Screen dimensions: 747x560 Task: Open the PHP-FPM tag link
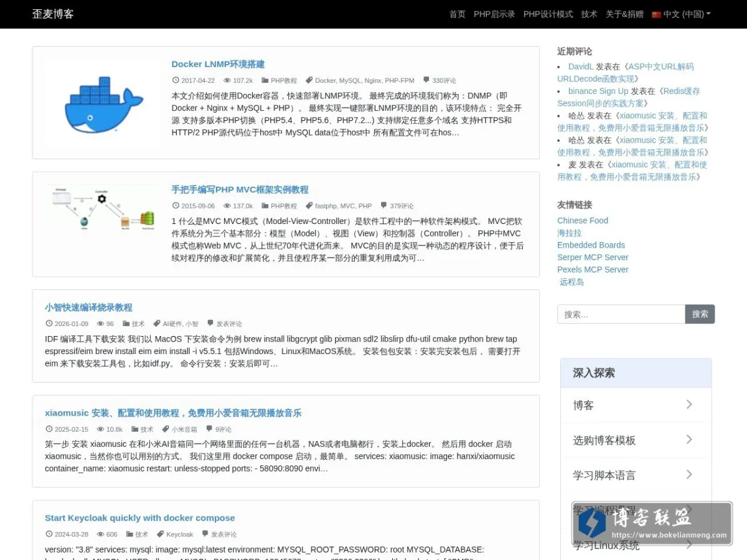[x=400, y=80]
